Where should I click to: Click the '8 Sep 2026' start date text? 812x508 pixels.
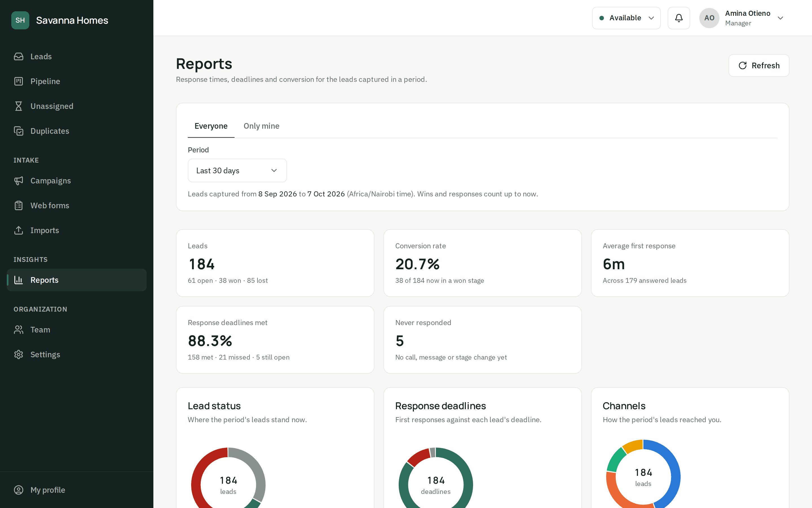pos(277,194)
